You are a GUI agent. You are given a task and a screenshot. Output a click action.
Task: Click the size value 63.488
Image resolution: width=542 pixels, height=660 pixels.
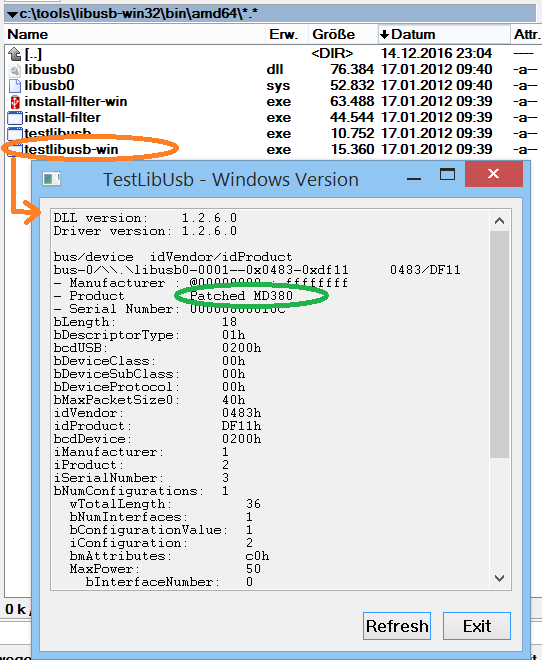point(352,101)
